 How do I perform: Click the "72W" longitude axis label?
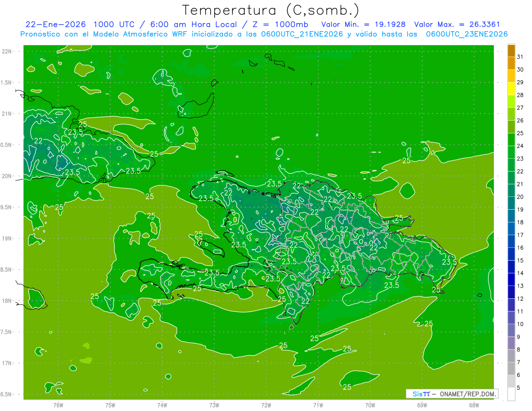click(266, 405)
